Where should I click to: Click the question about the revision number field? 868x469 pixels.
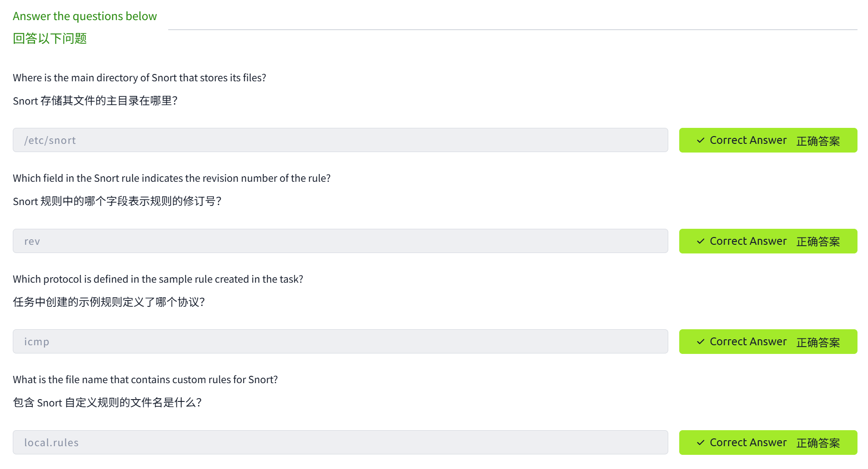[171, 179]
